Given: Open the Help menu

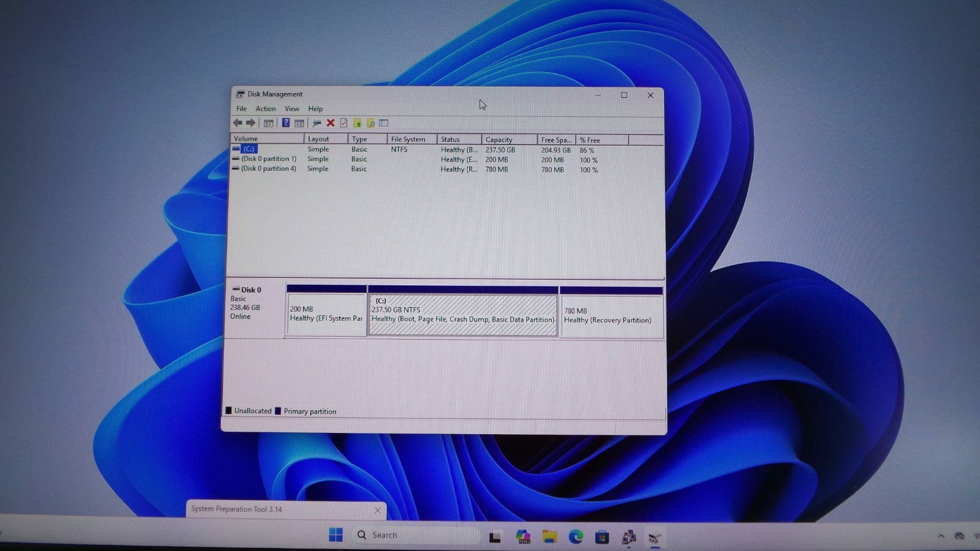Looking at the screenshot, I should pos(315,109).
